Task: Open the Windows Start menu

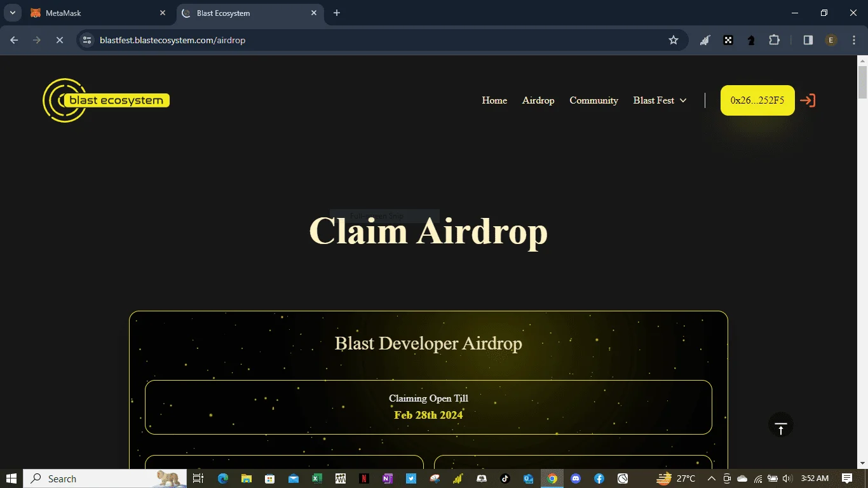Action: 11,478
